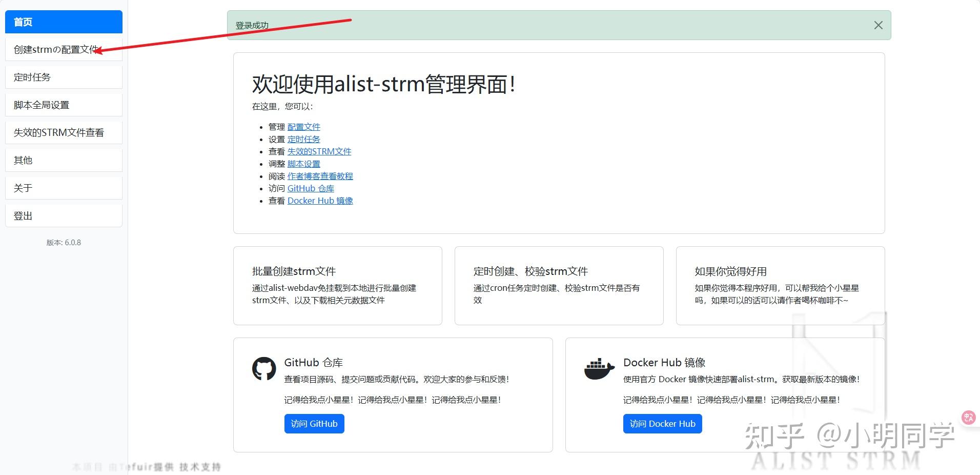Open the 失效的STRM文件 link

(x=319, y=151)
